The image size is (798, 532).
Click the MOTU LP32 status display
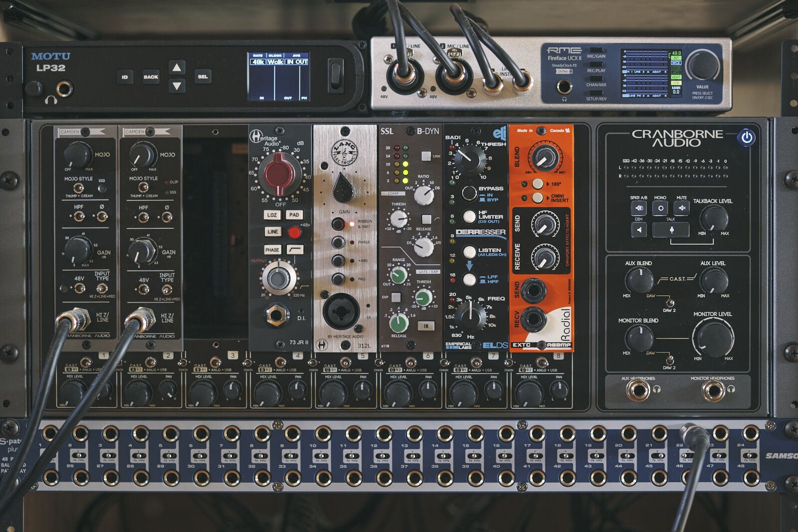(278, 76)
